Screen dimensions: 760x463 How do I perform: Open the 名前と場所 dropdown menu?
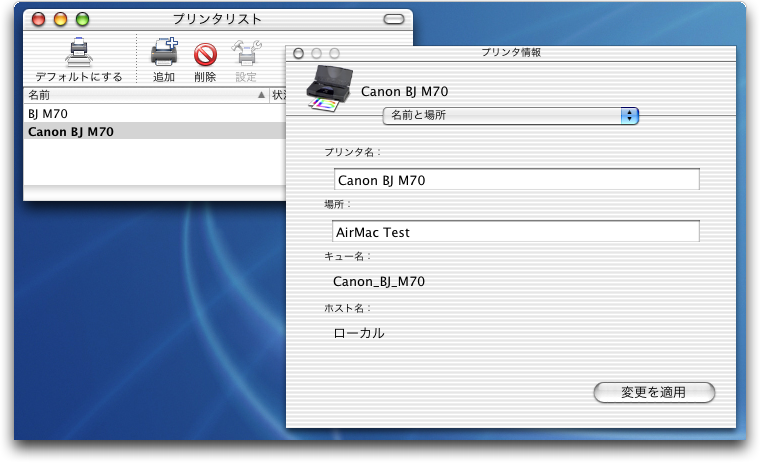pyautogui.click(x=510, y=115)
